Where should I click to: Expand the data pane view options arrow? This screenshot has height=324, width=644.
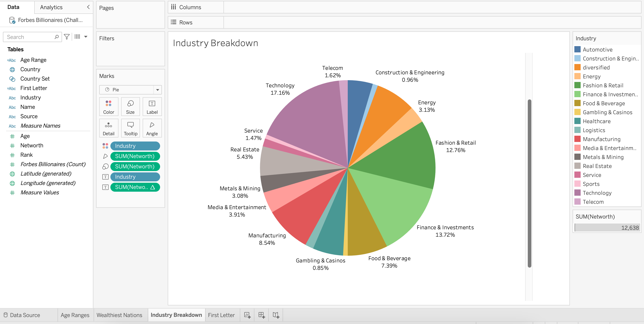[x=86, y=37]
